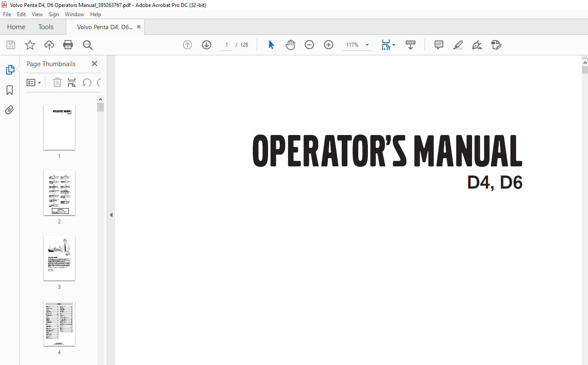Add the document to starred files
This screenshot has width=588, height=365.
point(30,45)
